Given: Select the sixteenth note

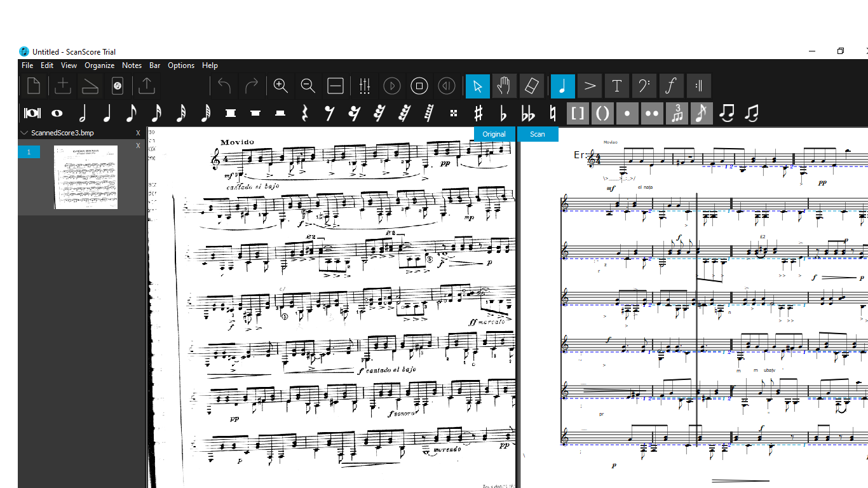Looking at the screenshot, I should tap(156, 113).
